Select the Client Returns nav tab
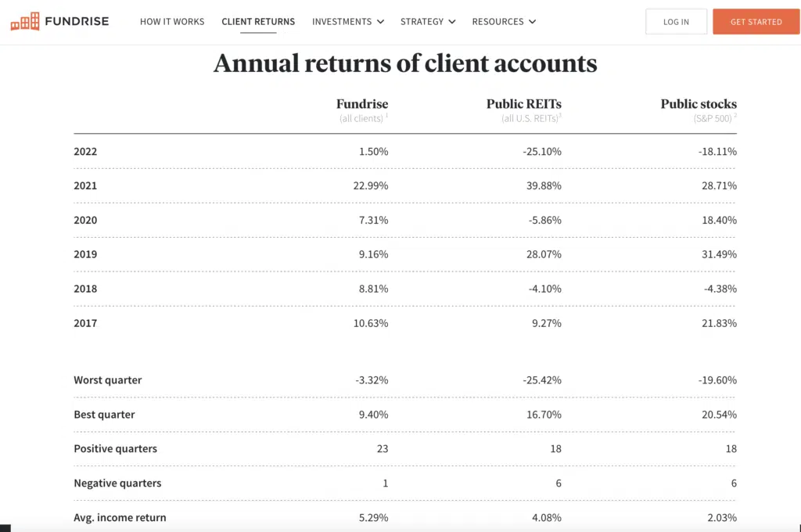 [258, 22]
